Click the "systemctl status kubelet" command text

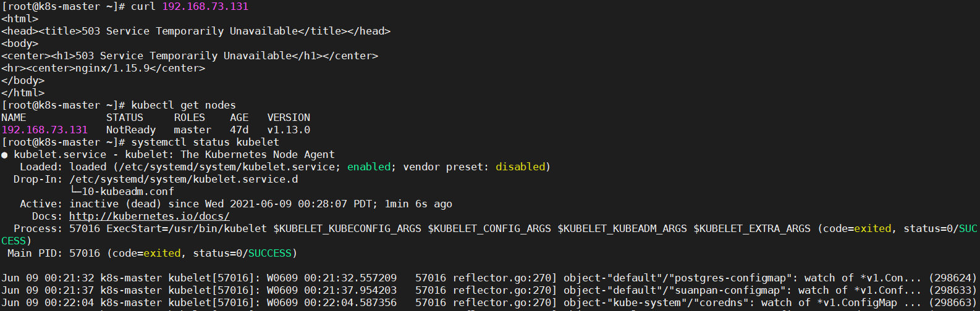205,142
